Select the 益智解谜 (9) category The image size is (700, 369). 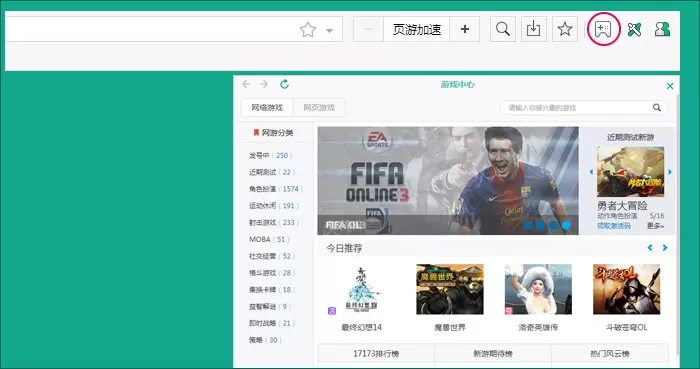(270, 307)
